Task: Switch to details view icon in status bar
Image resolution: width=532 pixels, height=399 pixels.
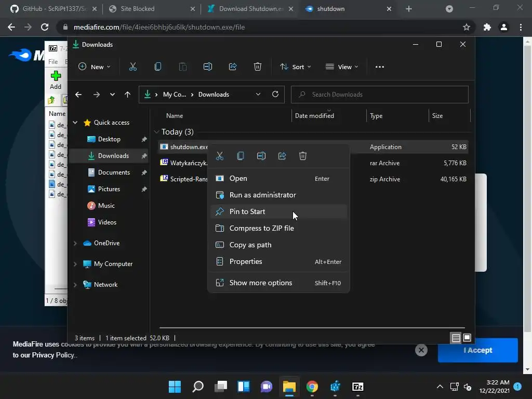Action: tap(456, 338)
